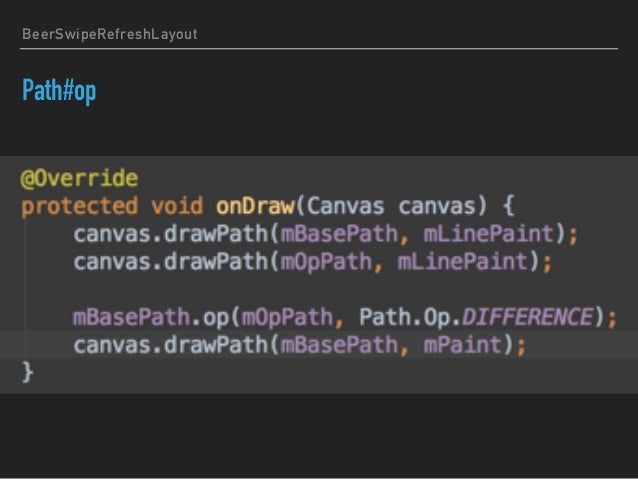Click Path.Op class reference
This screenshot has height=479, width=638.
point(407,317)
